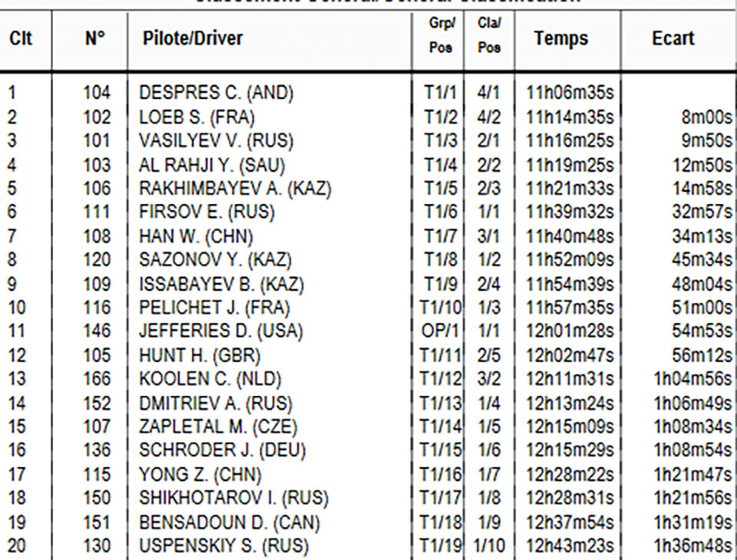
Task: Click the Temps column header
Action: point(560,38)
